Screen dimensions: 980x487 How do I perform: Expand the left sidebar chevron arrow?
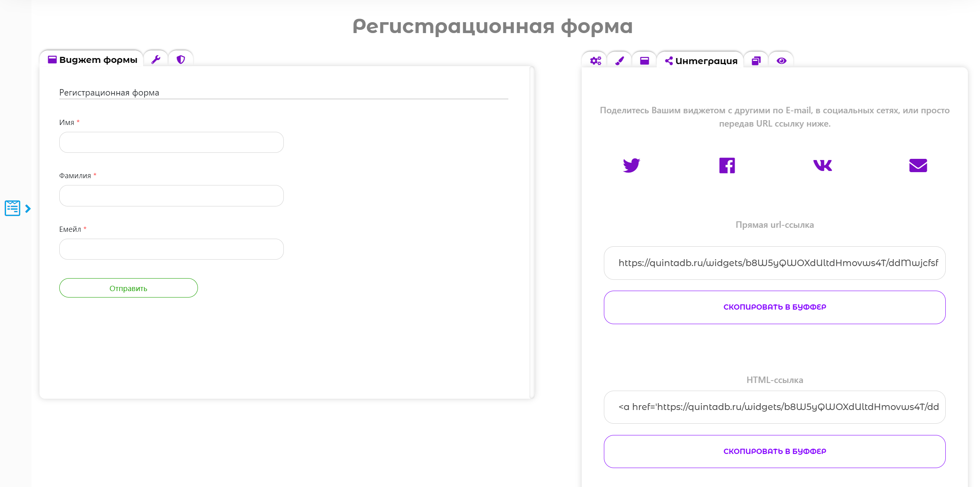pos(28,208)
